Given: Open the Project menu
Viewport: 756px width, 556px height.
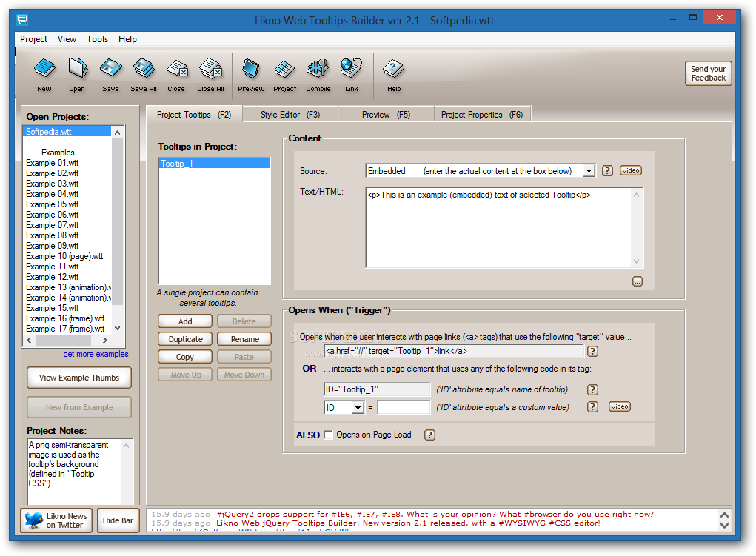Looking at the screenshot, I should pyautogui.click(x=33, y=39).
